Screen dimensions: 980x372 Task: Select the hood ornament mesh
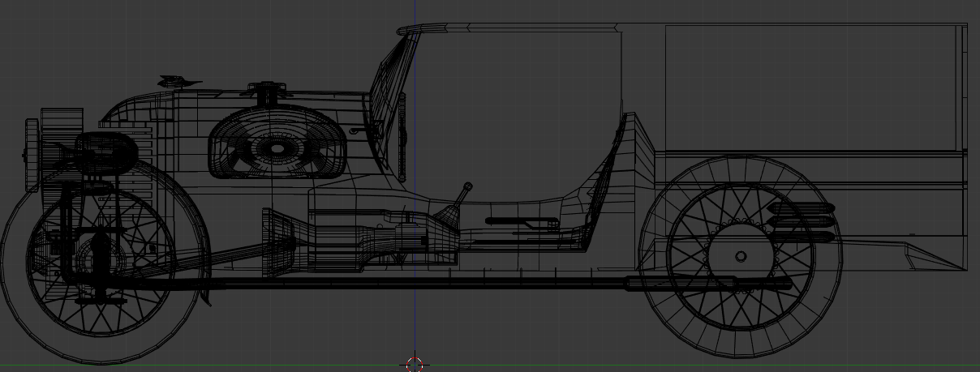(x=179, y=80)
